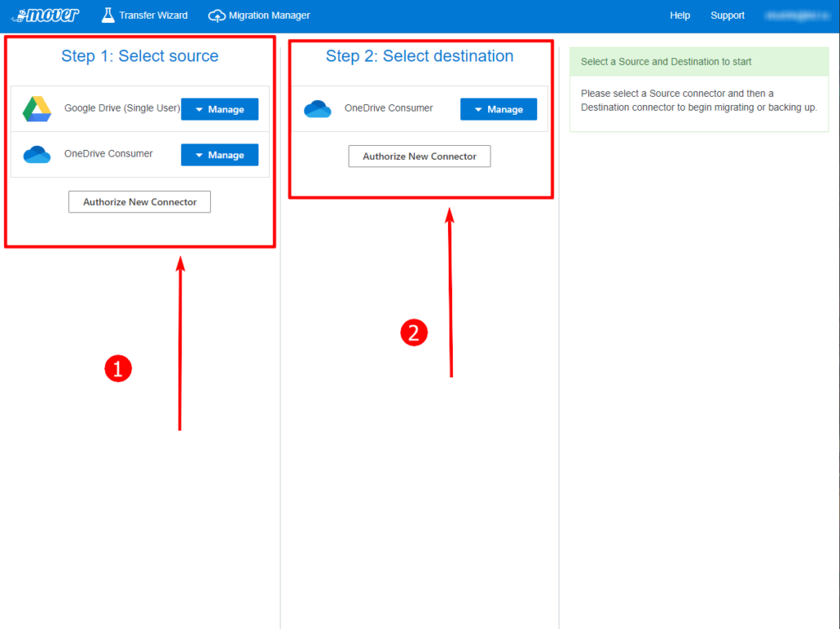Choose OneDrive Consumer label in destination column
The height and width of the screenshot is (629, 840).
tap(388, 108)
